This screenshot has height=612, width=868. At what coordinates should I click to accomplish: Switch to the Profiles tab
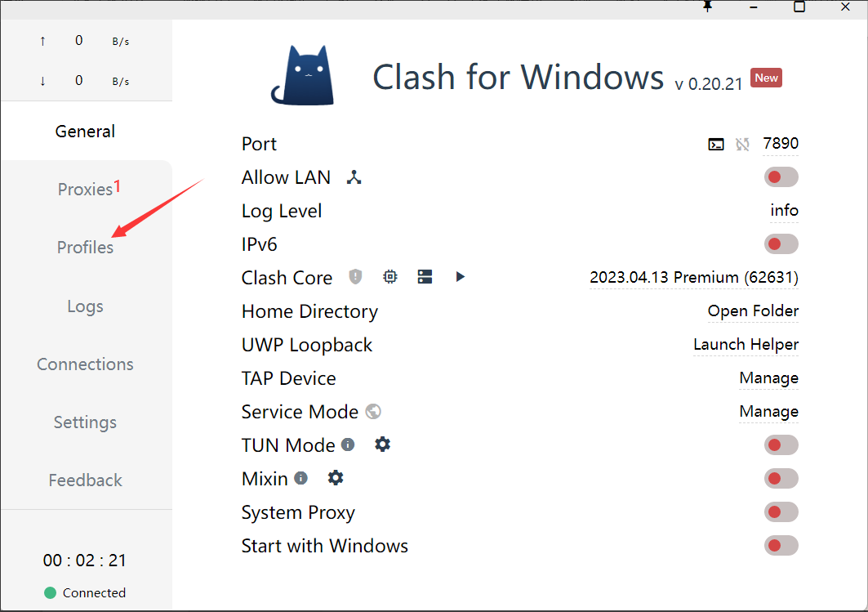pos(85,248)
